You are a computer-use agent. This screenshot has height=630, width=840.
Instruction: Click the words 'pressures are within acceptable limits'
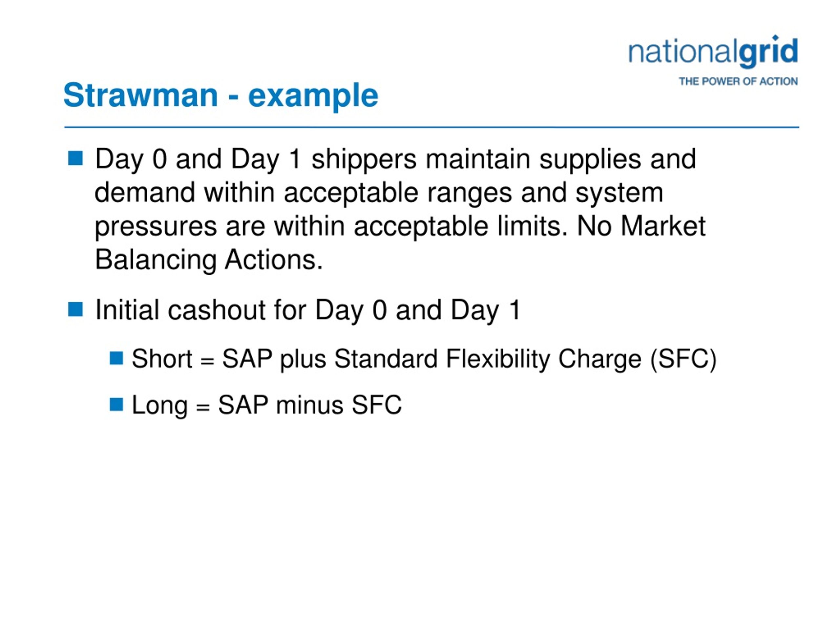click(329, 227)
